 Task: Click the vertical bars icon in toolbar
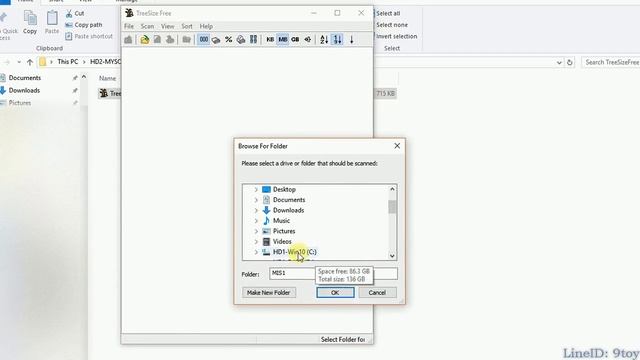[253, 40]
